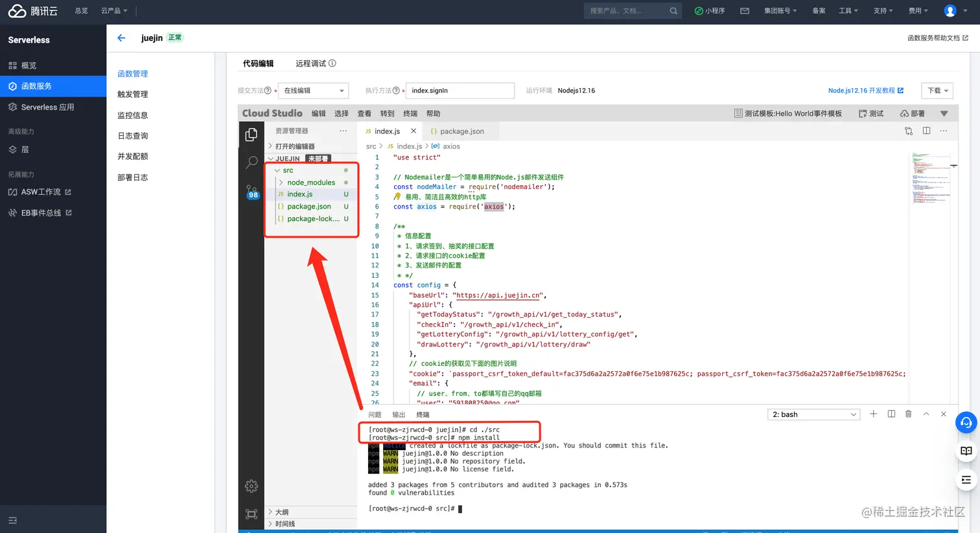Open 触发管理 in function menu
980x533 pixels.
click(x=133, y=95)
